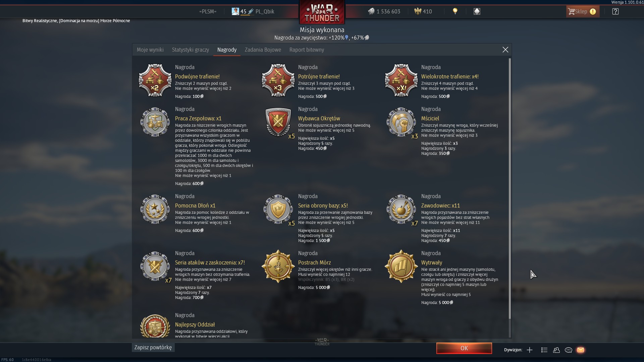Screen dimensions: 644x362
Task: Open the orange mail envelope icon
Action: click(x=581, y=350)
